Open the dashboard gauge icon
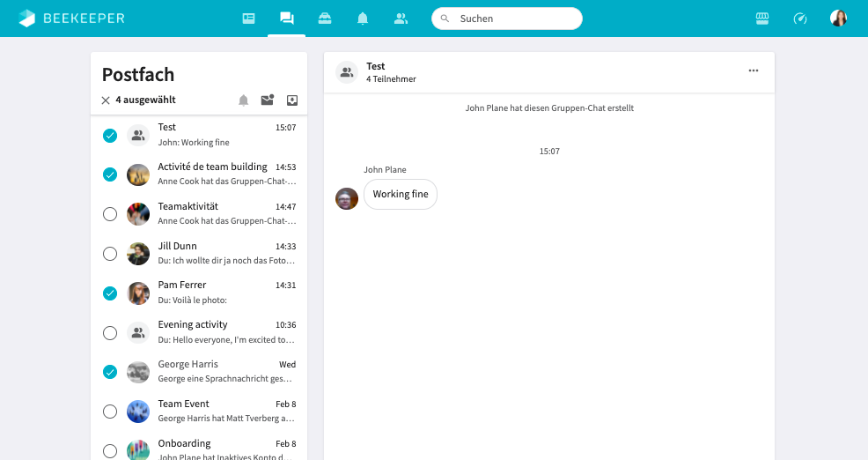Image resolution: width=868 pixels, height=460 pixels. coord(800,19)
